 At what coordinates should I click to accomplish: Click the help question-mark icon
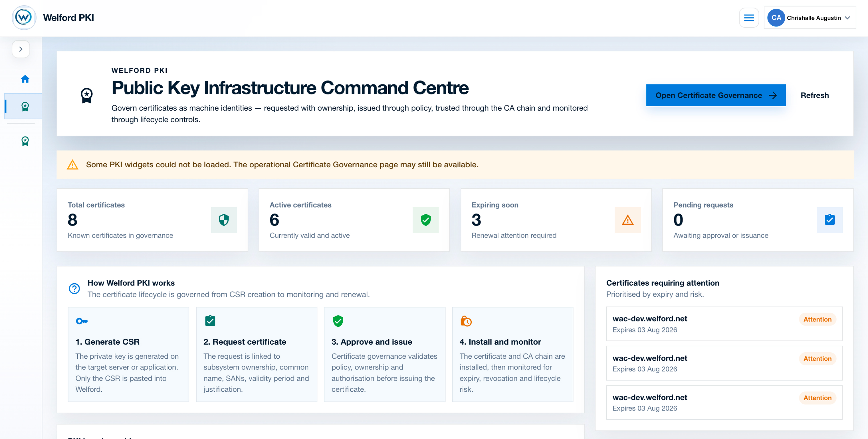(74, 288)
